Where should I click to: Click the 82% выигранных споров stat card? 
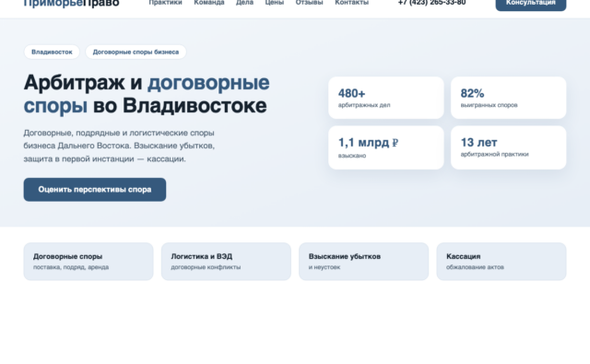pyautogui.click(x=508, y=98)
